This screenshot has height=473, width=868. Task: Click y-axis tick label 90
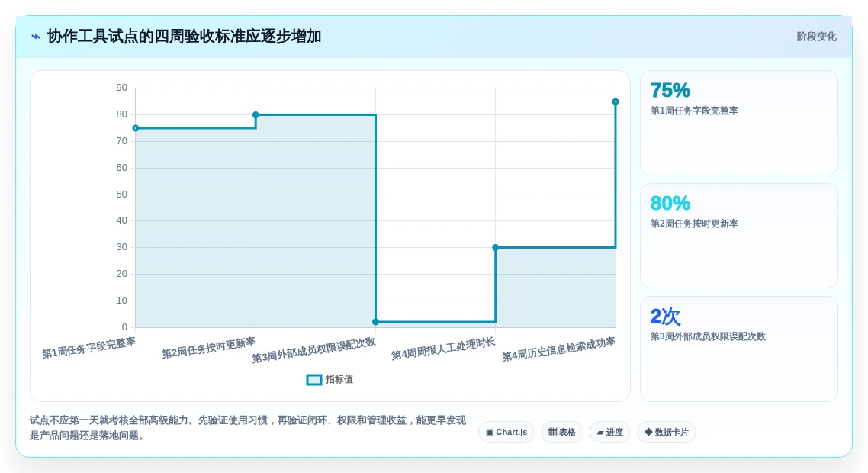[x=122, y=88]
